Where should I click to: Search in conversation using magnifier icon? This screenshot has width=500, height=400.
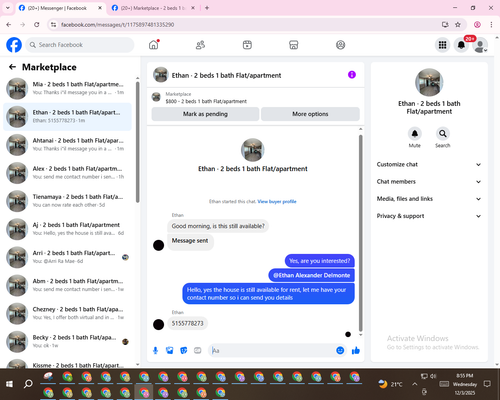[443, 134]
